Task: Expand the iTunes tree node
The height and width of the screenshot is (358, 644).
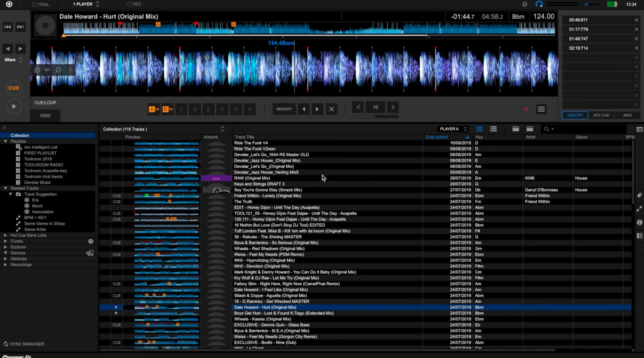Action: [5, 241]
